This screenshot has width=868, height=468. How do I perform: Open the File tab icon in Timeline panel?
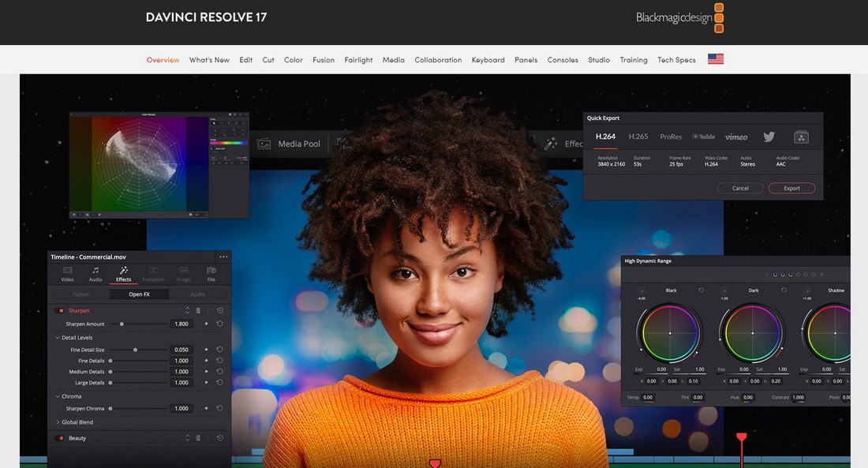click(x=211, y=270)
